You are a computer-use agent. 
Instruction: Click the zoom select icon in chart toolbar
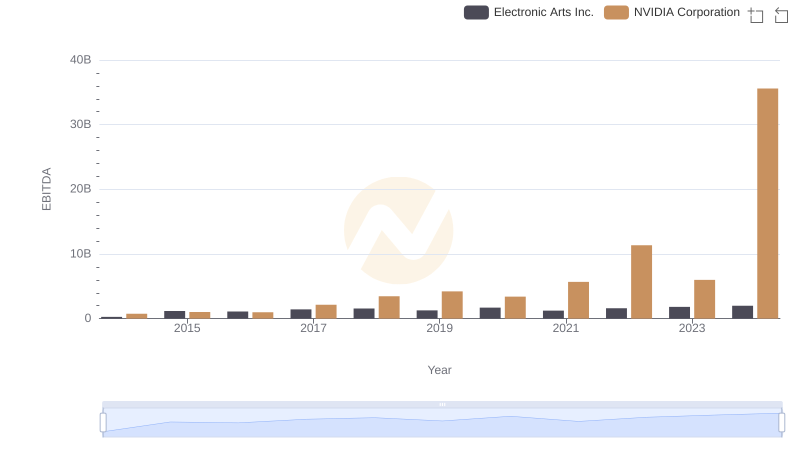[756, 14]
